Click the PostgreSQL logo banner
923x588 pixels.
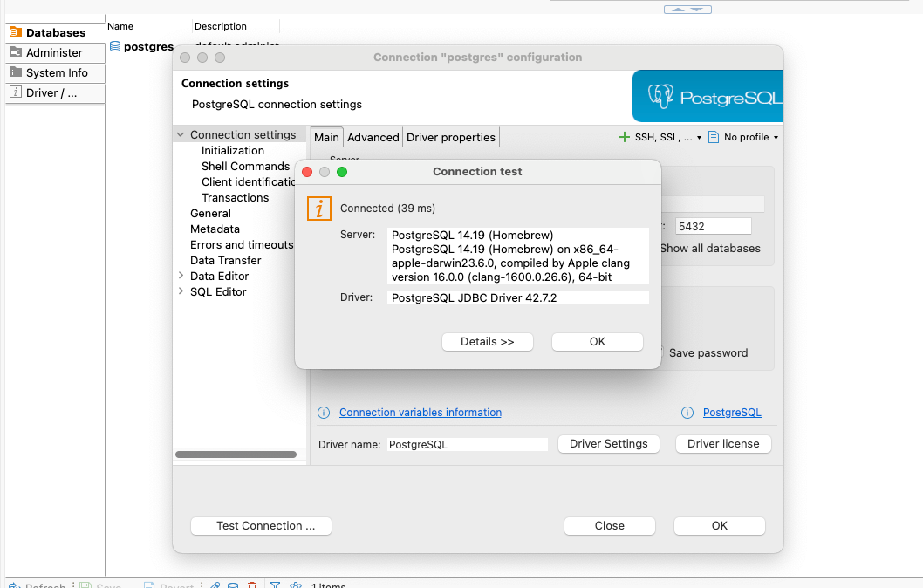tap(708, 96)
